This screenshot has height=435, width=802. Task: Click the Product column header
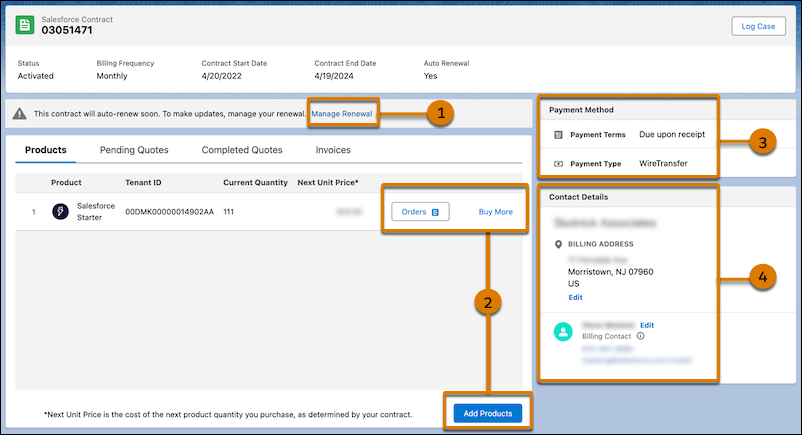coord(66,183)
